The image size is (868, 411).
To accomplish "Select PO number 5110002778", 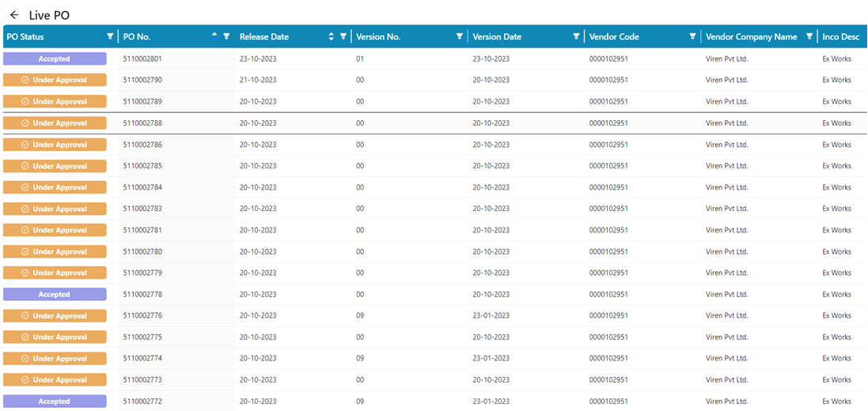I will pos(143,294).
